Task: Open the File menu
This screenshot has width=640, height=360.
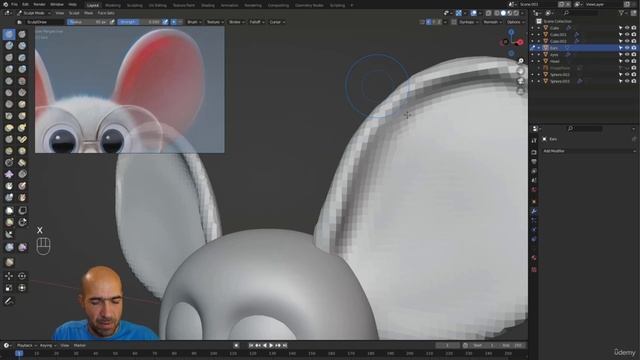Action: click(x=15, y=4)
